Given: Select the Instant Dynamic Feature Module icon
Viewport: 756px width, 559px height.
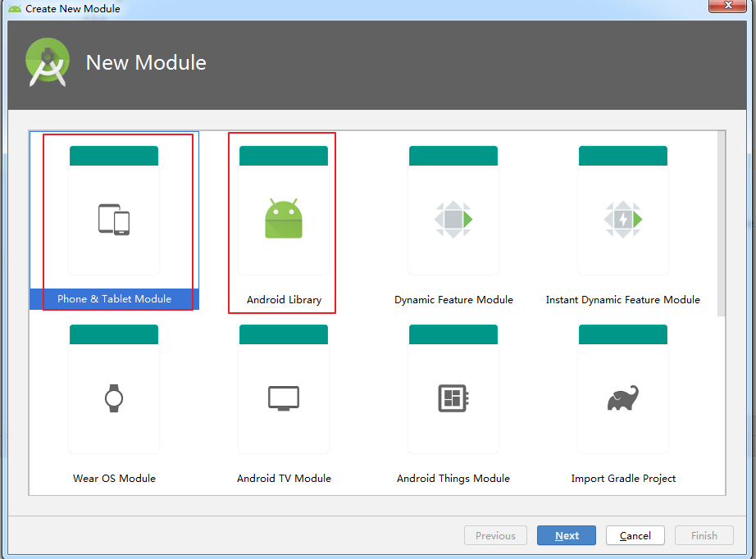Looking at the screenshot, I should coord(623,220).
